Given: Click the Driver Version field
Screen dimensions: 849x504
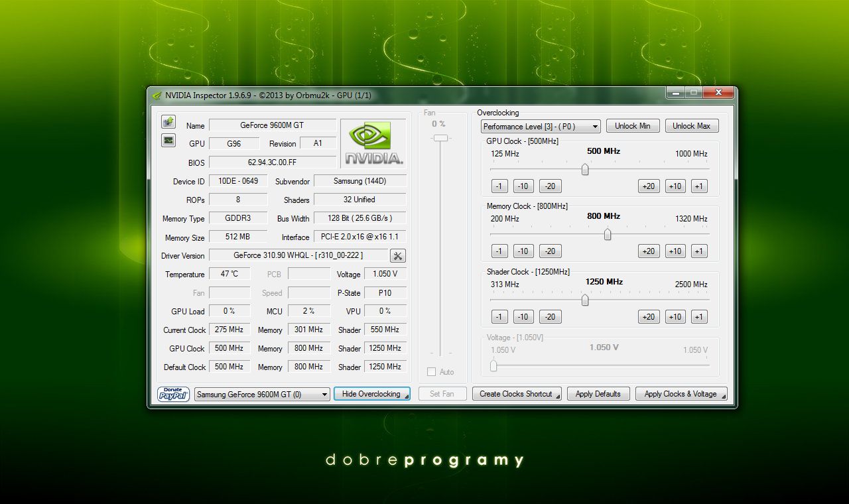Looking at the screenshot, I should click(298, 255).
